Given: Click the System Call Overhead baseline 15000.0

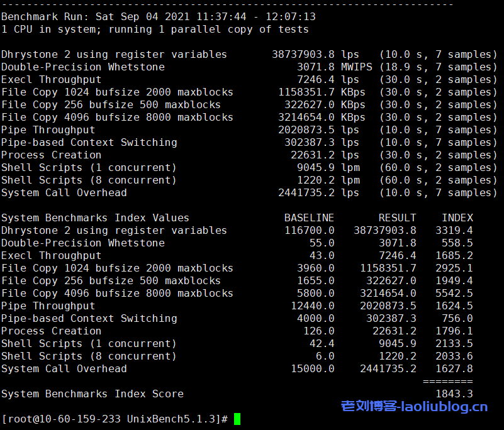Looking at the screenshot, I should pyautogui.click(x=312, y=368).
